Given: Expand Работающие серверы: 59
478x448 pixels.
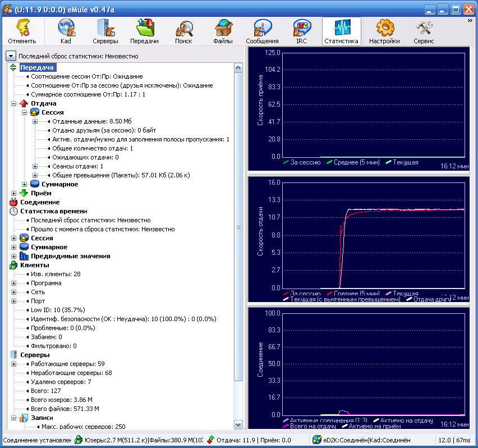Looking at the screenshot, I should (13, 364).
